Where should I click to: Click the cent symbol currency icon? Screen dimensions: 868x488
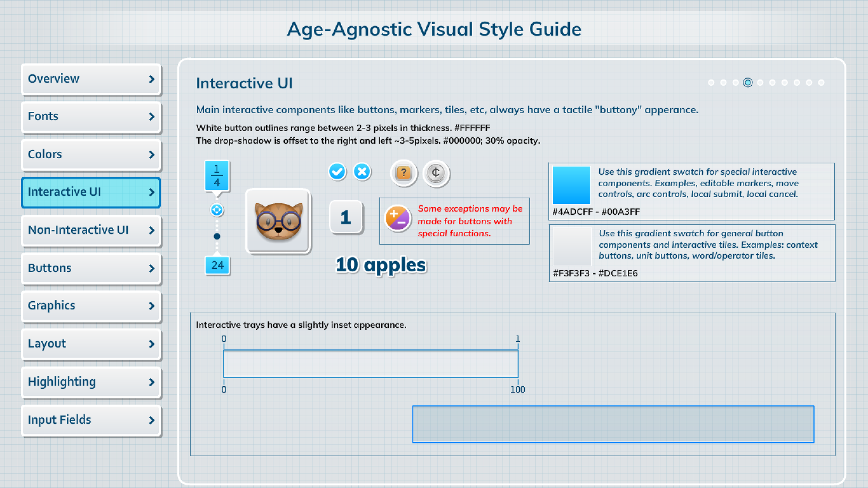pyautogui.click(x=437, y=174)
